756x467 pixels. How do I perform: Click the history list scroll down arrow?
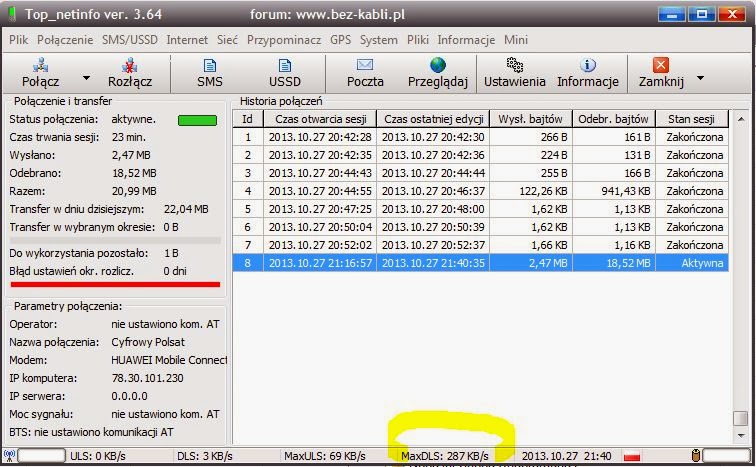[x=741, y=436]
